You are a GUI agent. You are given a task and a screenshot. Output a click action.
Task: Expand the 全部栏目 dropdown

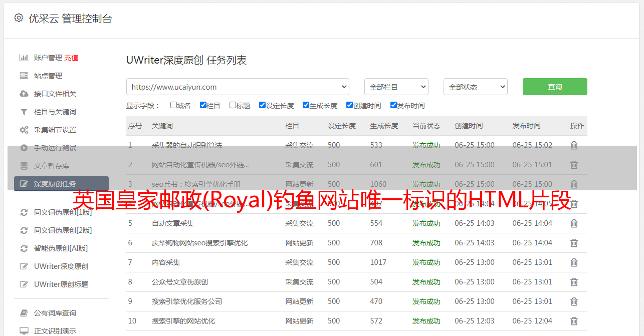tap(396, 87)
